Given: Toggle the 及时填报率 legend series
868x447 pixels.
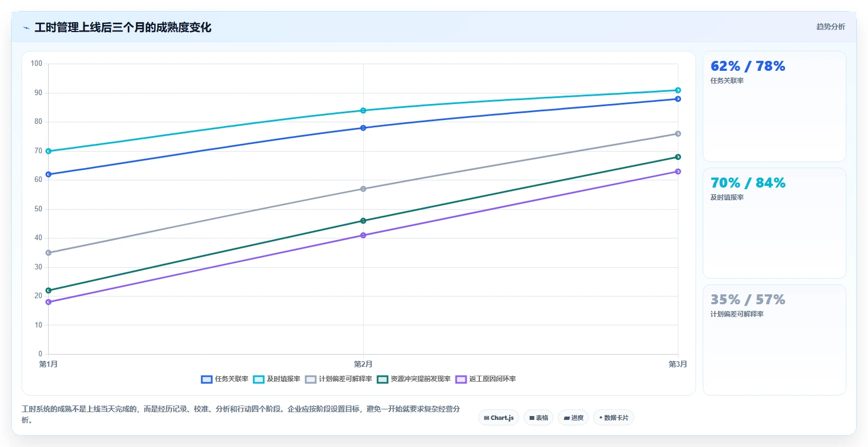Looking at the screenshot, I should click(x=277, y=379).
